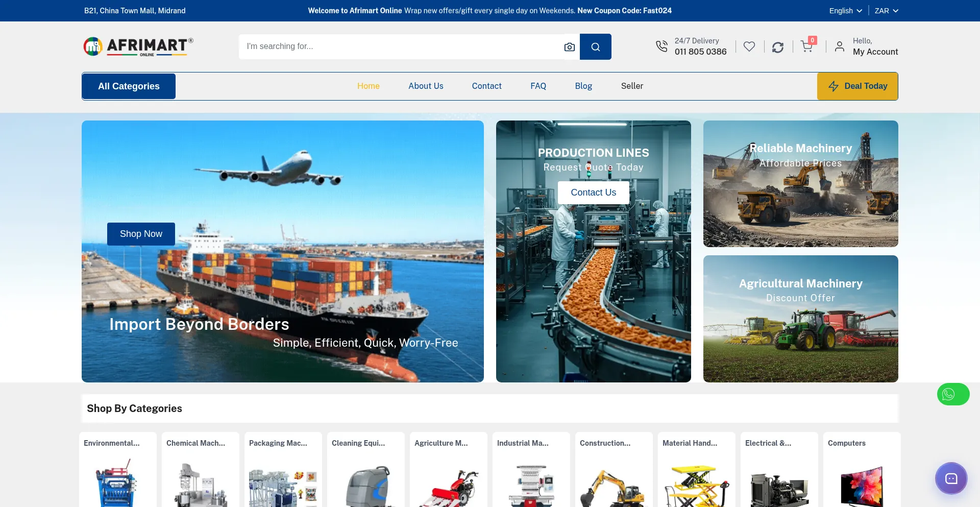Click the phone delivery icon
980x507 pixels.
click(x=661, y=46)
